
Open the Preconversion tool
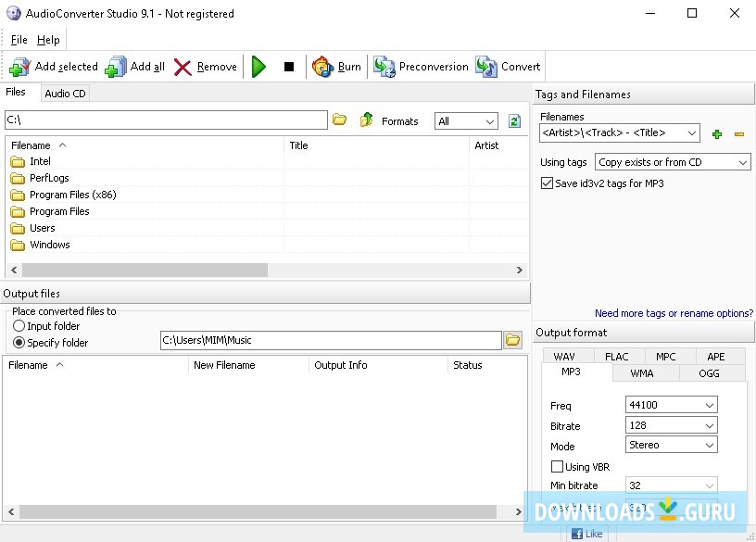(384, 67)
